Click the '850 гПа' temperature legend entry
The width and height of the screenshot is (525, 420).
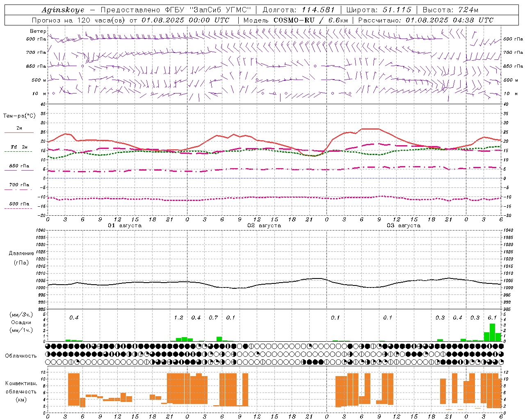tap(19, 166)
